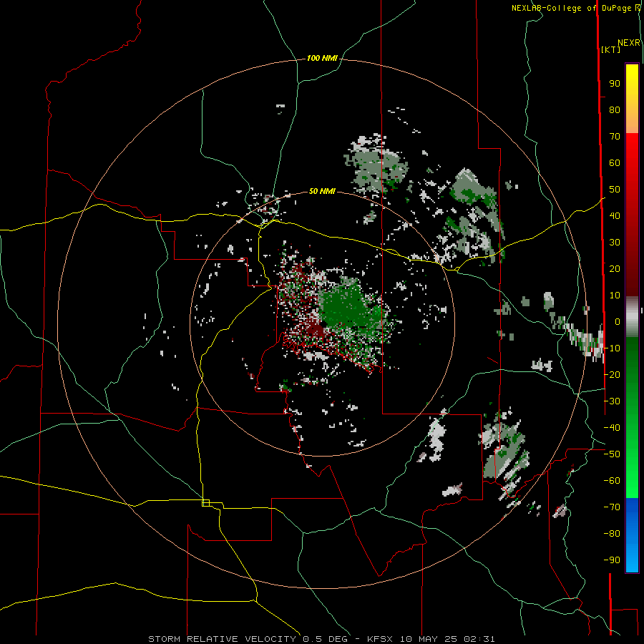Click the "80" scale value
Viewport: 644px width, 644px height.
615,110
